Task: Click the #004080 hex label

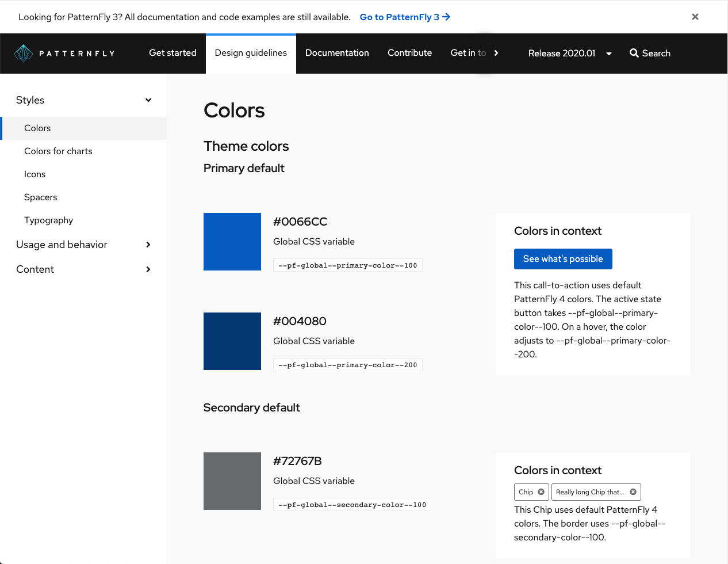Action: [300, 321]
